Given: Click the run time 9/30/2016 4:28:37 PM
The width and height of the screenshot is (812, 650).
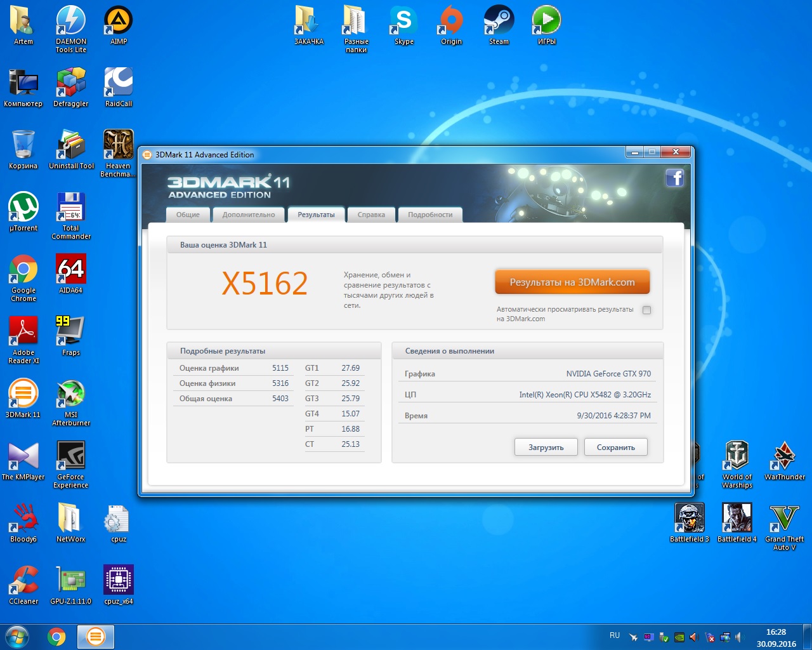Looking at the screenshot, I should coord(613,416).
